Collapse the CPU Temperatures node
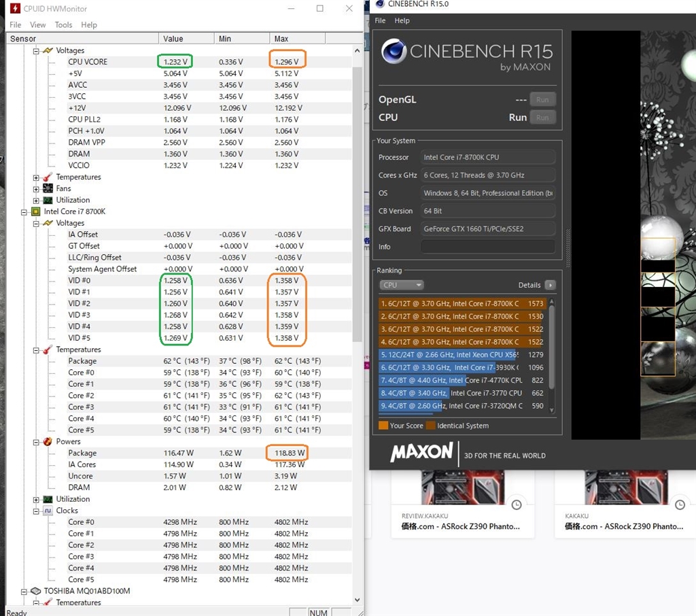The height and width of the screenshot is (616, 696). coord(36,350)
